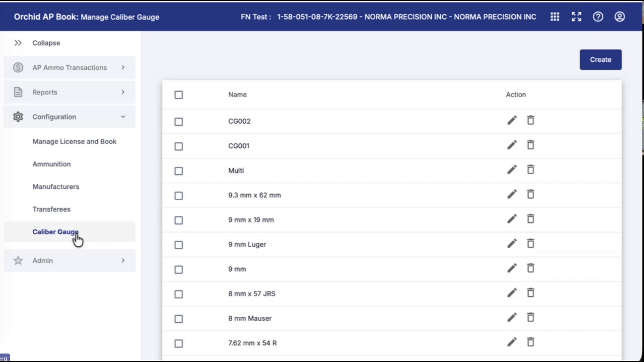Screen dimensions: 644x362
Task: Click the Reports document icon
Action: [x=18, y=92]
